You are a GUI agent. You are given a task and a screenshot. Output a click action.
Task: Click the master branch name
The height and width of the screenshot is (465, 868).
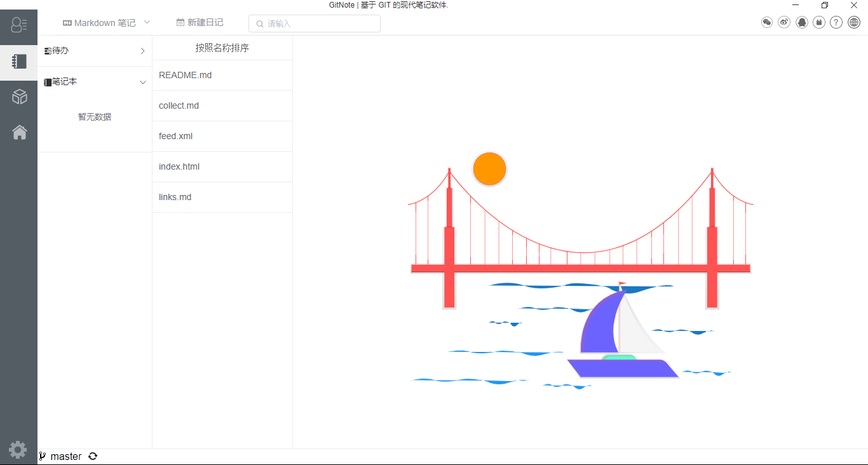66,456
